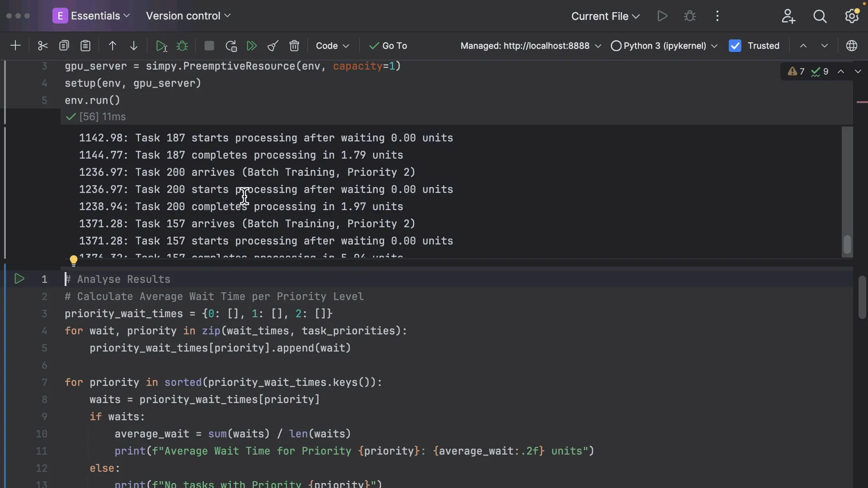Image resolution: width=868 pixels, height=488 pixels.
Task: Open Version control dropdown
Action: click(x=188, y=16)
